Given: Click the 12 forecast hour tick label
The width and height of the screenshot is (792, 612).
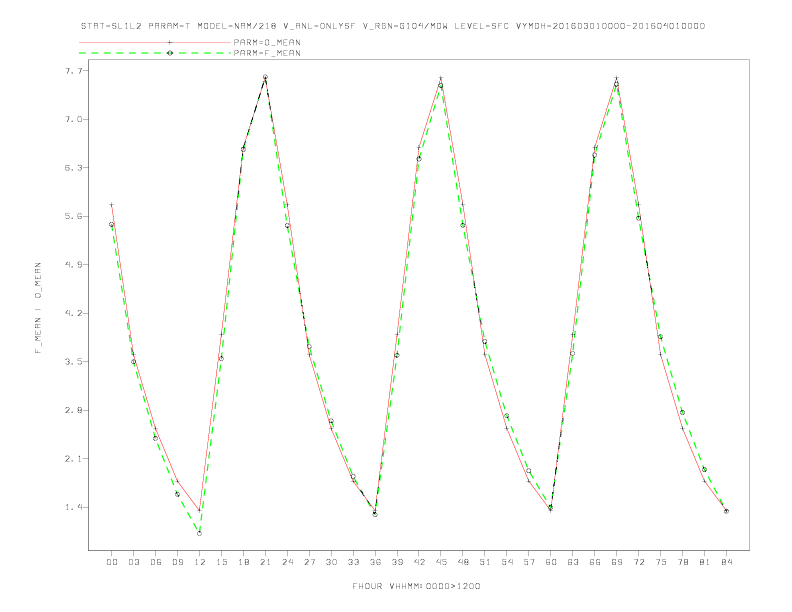Looking at the screenshot, I should (x=200, y=562).
